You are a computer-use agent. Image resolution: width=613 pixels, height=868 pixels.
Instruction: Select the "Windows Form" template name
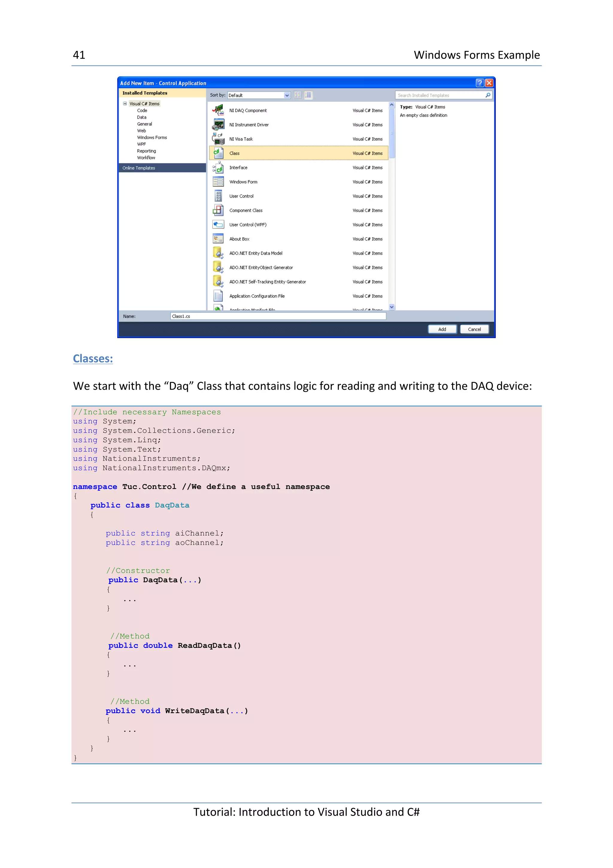tap(243, 182)
